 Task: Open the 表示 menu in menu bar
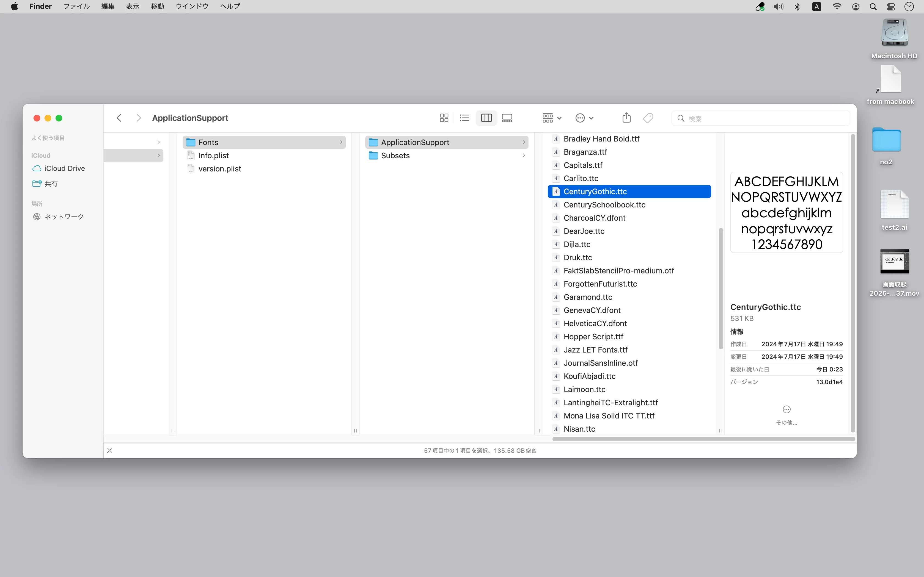(133, 6)
